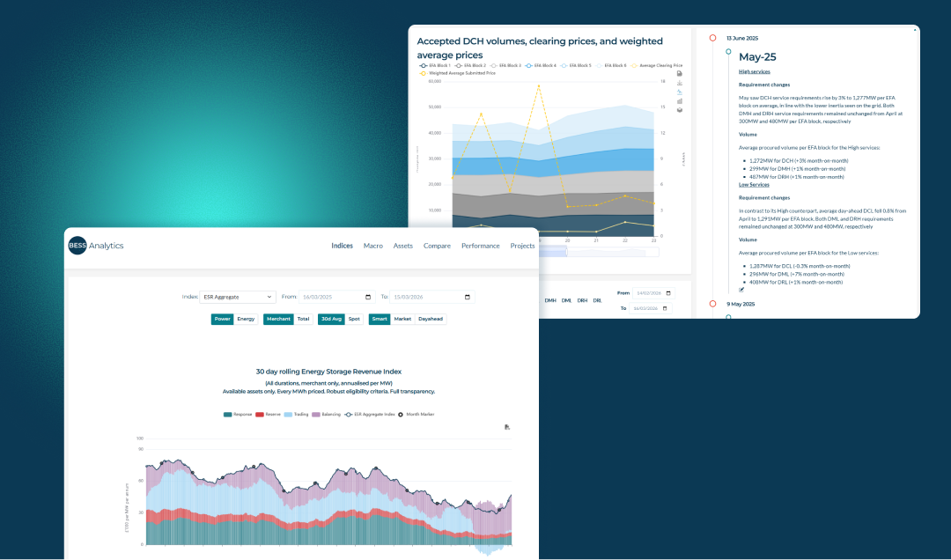951x560 pixels.
Task: Click the 9 May 2025 date label
Action: 741,304
